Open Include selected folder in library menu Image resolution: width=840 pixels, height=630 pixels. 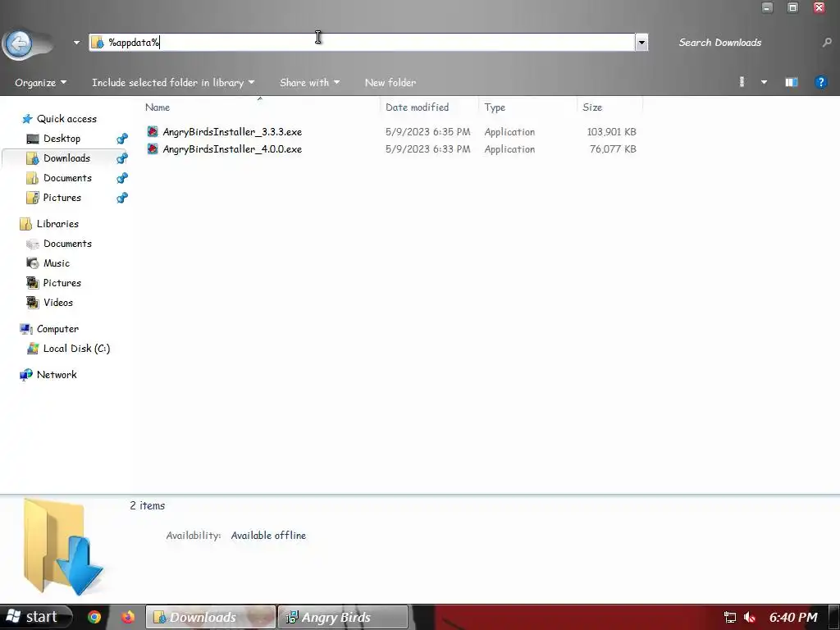[173, 83]
